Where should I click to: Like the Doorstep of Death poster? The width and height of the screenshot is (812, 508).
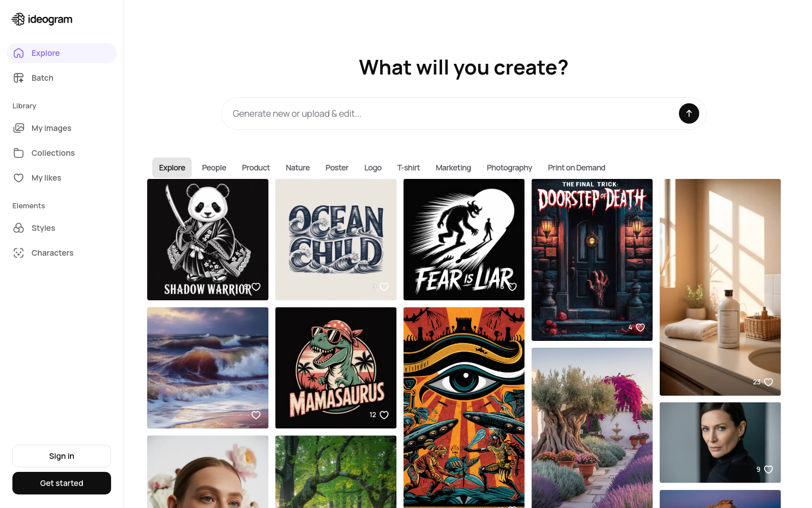tap(640, 327)
